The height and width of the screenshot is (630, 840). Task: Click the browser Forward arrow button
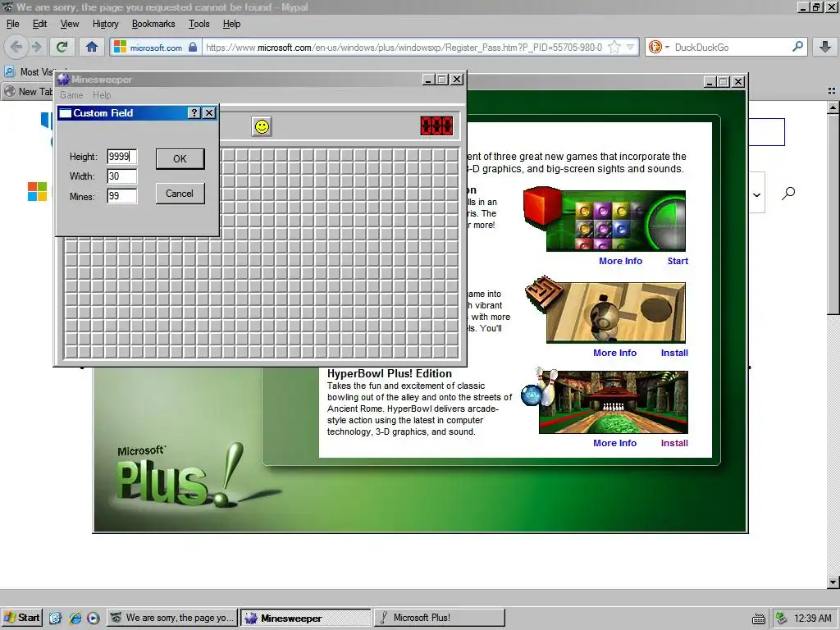tap(36, 47)
